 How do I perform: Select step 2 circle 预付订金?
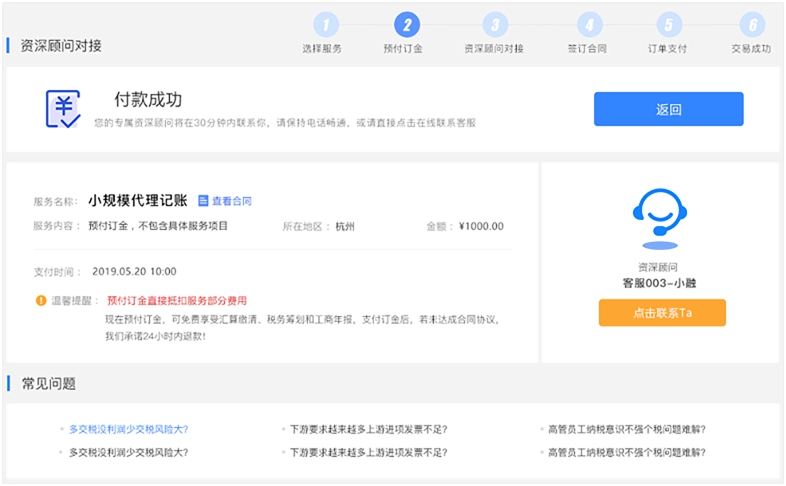pyautogui.click(x=407, y=25)
